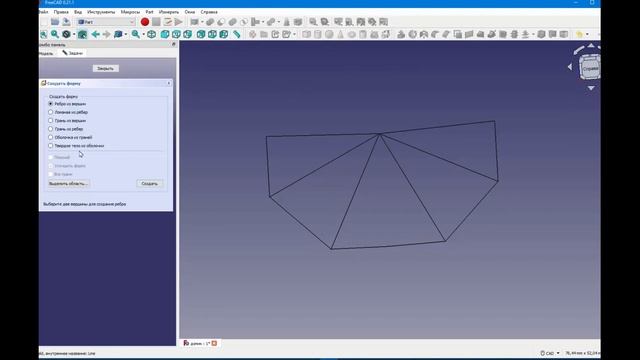Switch to Right view cube icon
The width and height of the screenshot is (640, 360).
(187, 34)
